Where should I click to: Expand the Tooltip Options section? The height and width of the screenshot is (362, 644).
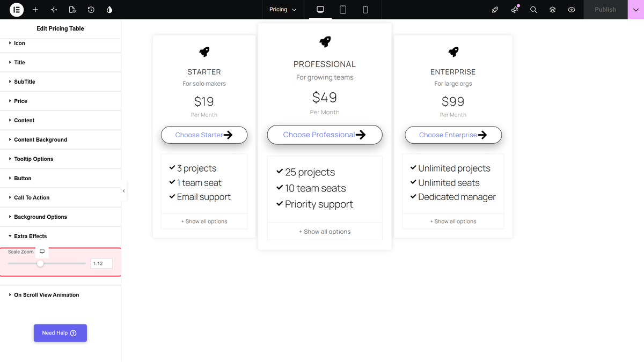[60, 159]
